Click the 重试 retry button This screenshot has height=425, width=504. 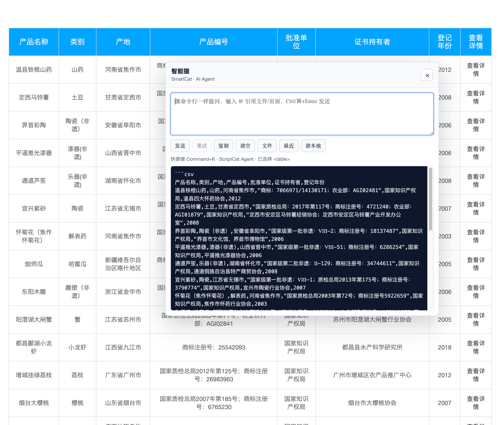pos(202,146)
